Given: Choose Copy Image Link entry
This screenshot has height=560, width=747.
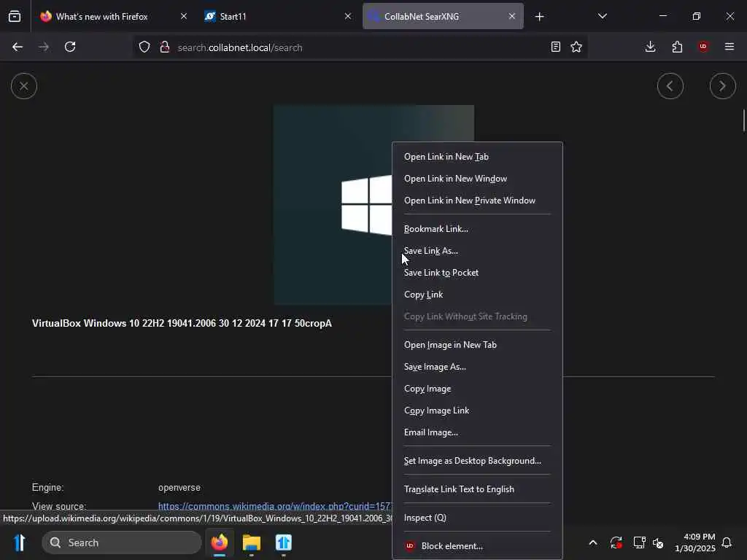Looking at the screenshot, I should click(477, 411).
